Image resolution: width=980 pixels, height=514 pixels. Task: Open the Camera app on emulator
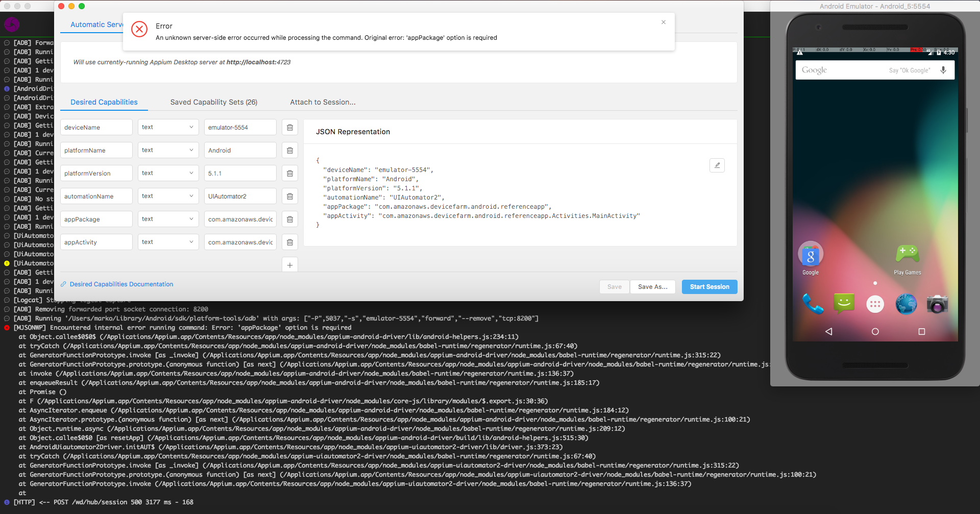(937, 304)
